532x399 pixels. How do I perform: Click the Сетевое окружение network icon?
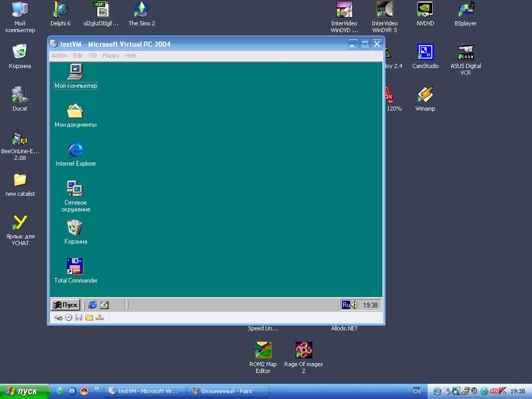click(x=75, y=189)
